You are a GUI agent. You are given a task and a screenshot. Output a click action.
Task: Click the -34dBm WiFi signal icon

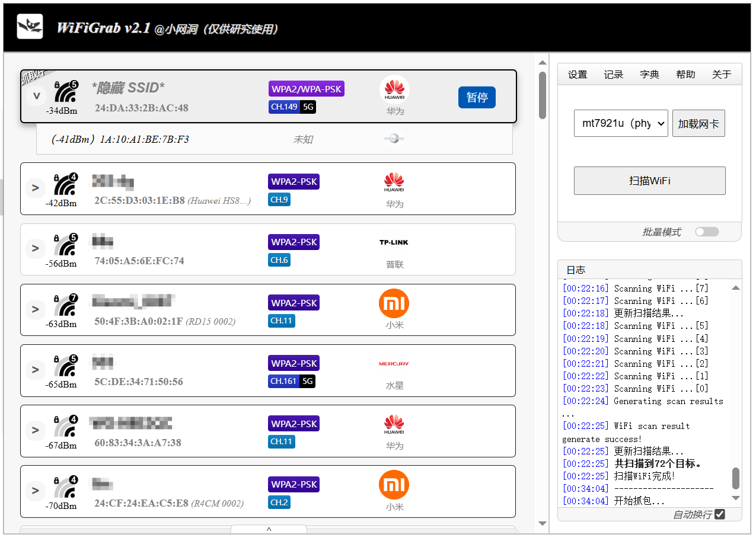pos(65,92)
